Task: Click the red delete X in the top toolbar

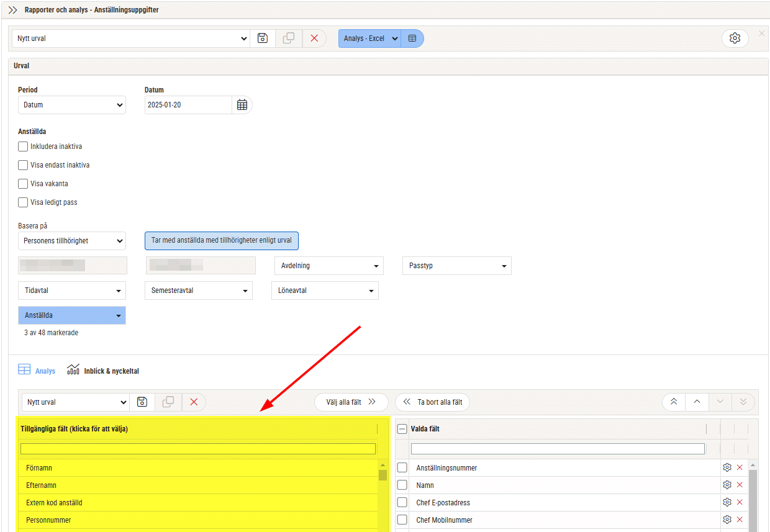Action: tap(314, 38)
